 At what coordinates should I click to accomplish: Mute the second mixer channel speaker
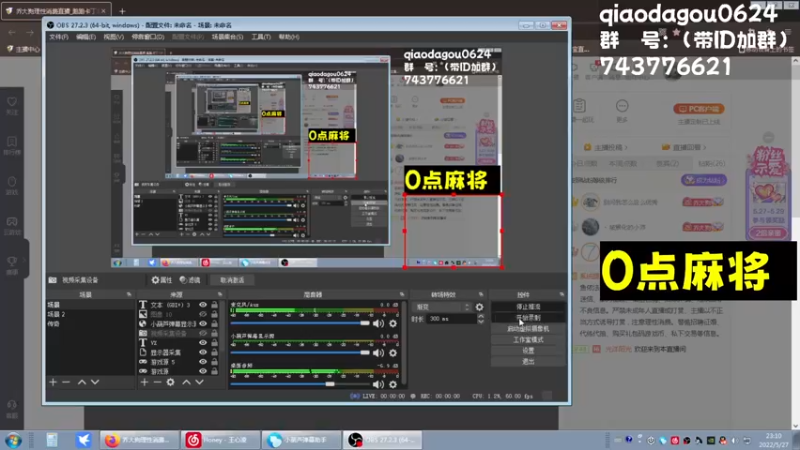[x=378, y=353]
